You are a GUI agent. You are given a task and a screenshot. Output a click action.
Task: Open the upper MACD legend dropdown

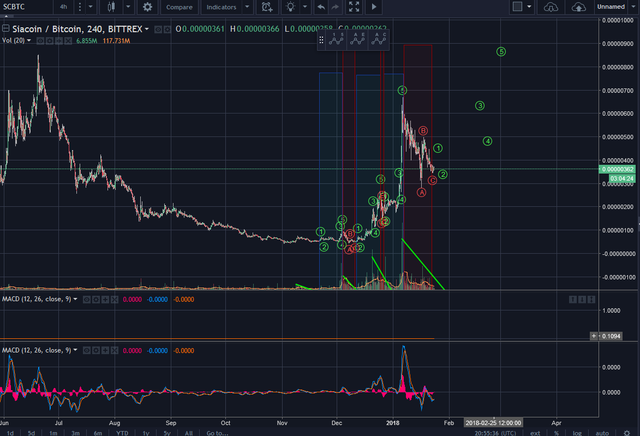[75, 299]
